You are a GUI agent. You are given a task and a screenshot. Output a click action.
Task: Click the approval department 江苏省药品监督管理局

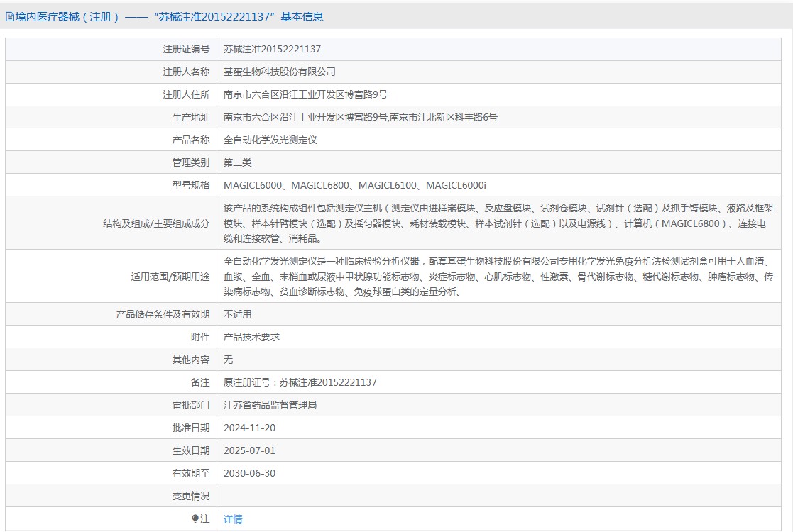click(270, 405)
